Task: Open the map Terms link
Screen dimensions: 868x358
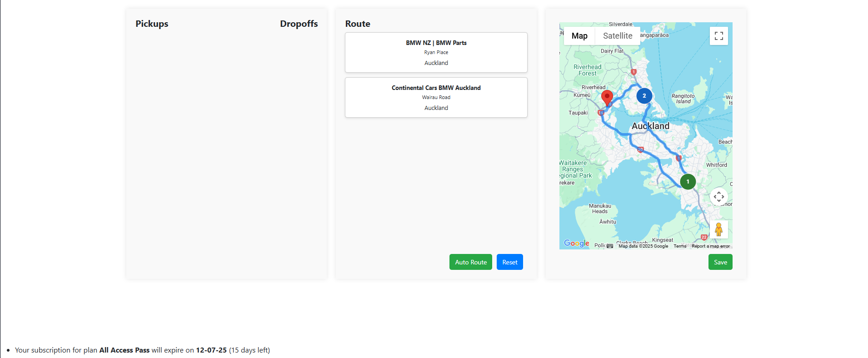Action: [x=680, y=246]
